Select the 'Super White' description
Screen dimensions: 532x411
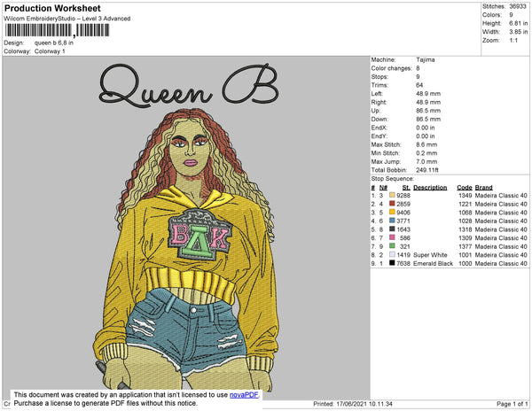[x=430, y=255]
